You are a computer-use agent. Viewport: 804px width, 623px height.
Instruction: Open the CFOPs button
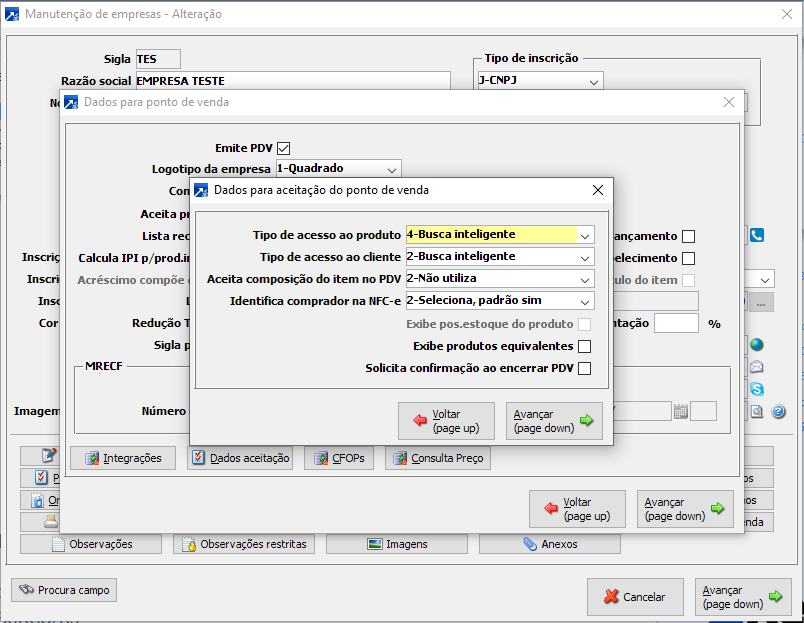[x=339, y=458]
